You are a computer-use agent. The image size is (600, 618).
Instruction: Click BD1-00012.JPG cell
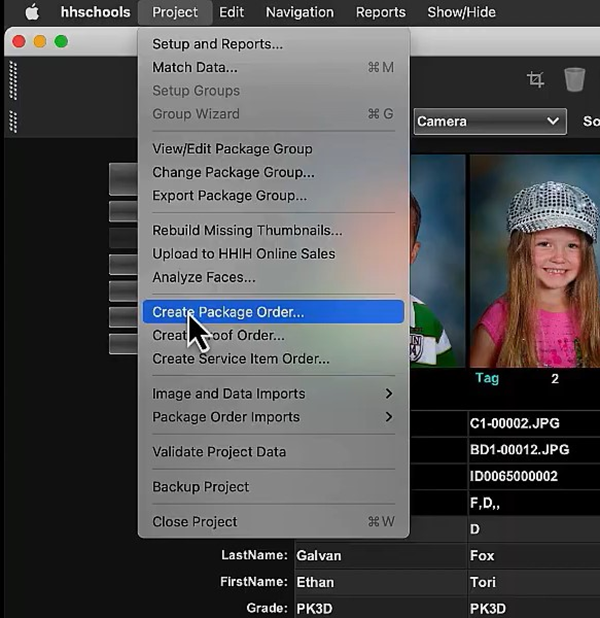535,450
